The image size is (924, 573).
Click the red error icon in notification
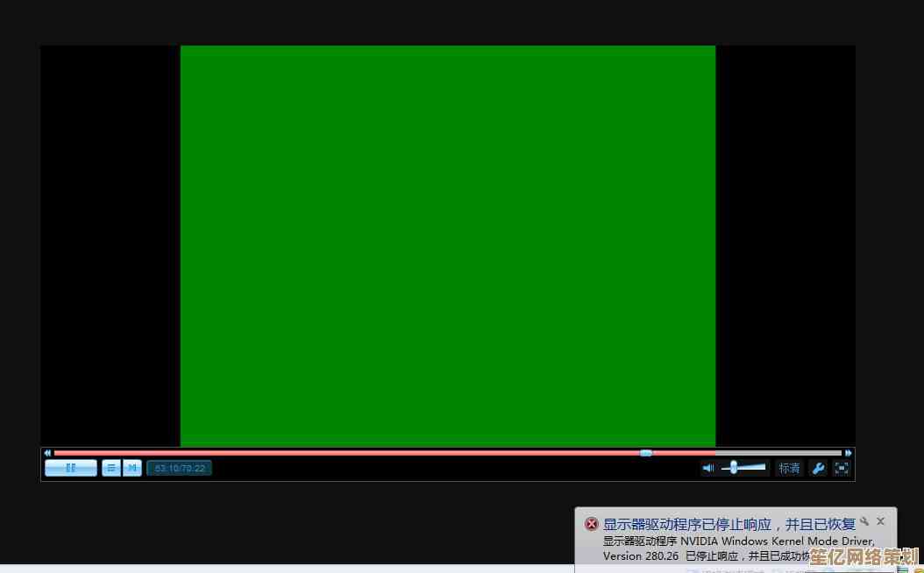[x=592, y=524]
